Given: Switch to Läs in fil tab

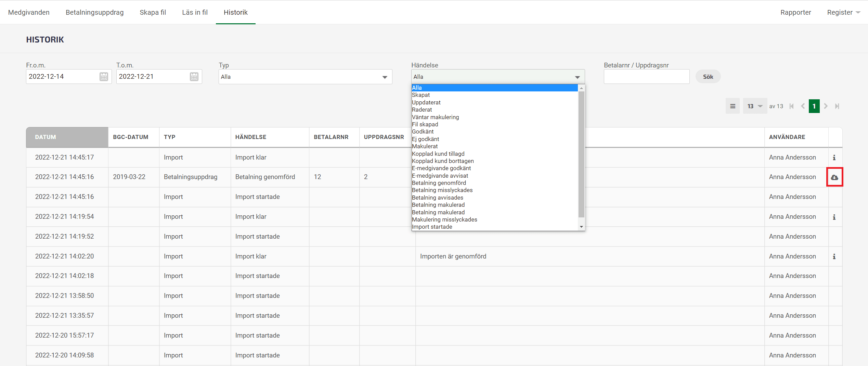Looking at the screenshot, I should [x=195, y=12].
